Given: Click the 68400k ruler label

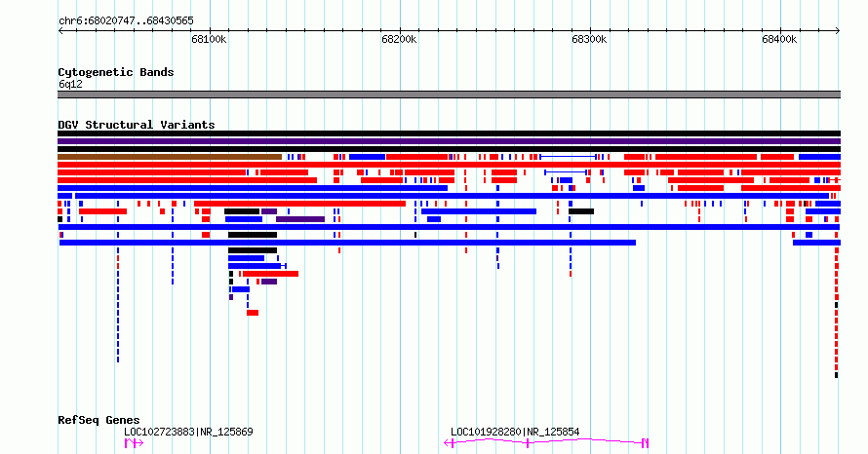Looking at the screenshot, I should [779, 39].
